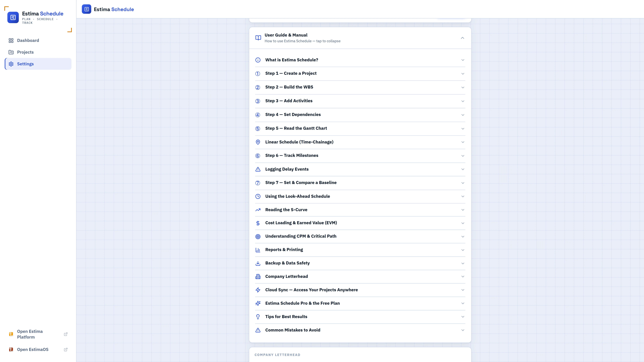
Task: Open the Tips for Best Results topic
Action: (x=360, y=317)
